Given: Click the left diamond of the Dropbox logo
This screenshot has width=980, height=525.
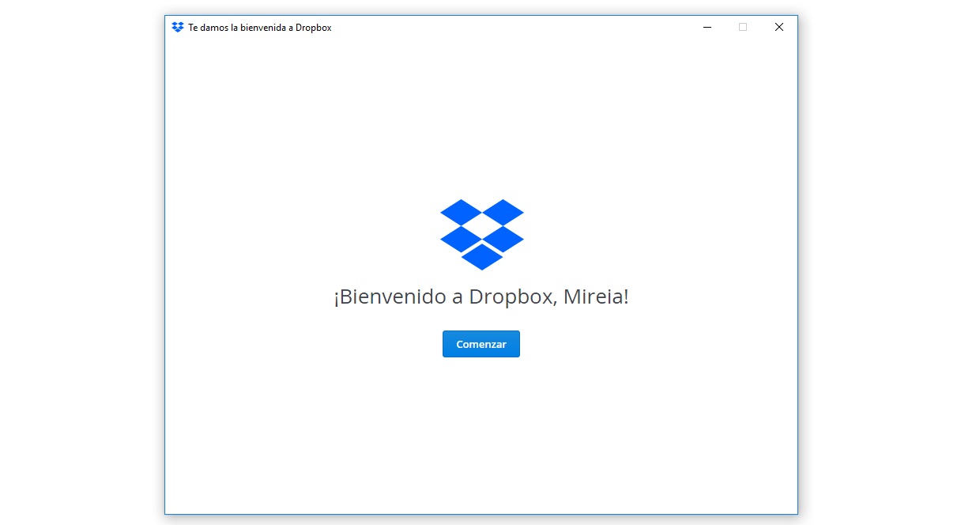Looking at the screenshot, I should pos(461,240).
